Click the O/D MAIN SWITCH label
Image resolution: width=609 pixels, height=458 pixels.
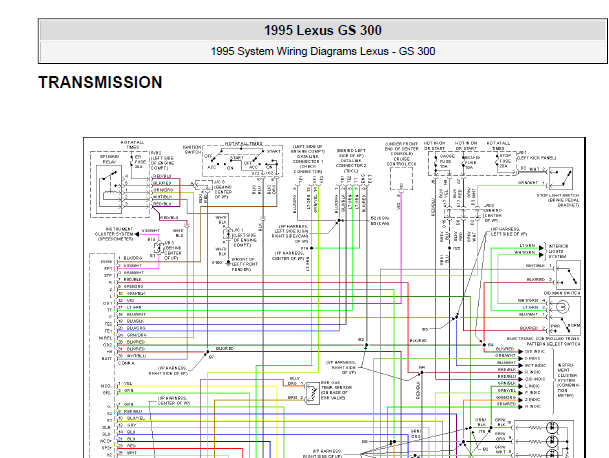[x=562, y=293]
